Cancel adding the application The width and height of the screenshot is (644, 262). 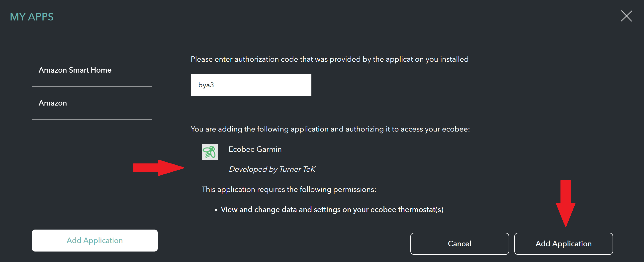459,244
